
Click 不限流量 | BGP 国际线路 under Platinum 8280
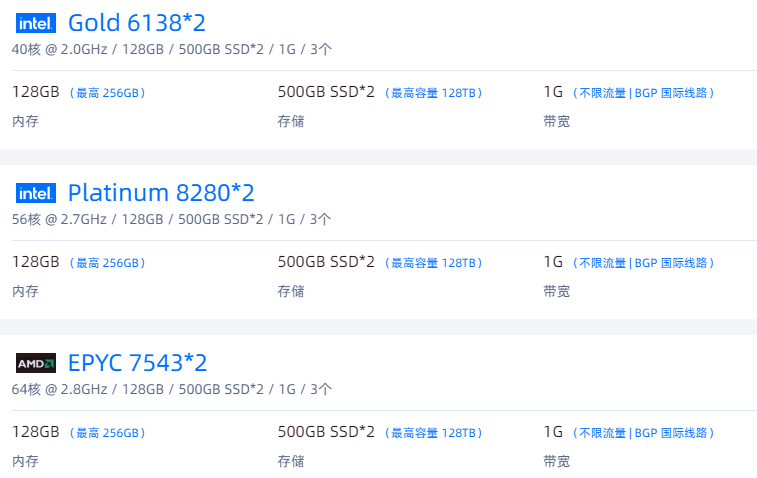pyautogui.click(x=643, y=263)
